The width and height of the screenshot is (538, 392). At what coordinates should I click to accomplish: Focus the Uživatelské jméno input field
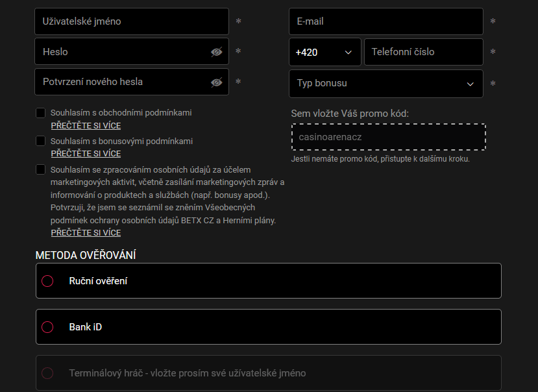[131, 21]
